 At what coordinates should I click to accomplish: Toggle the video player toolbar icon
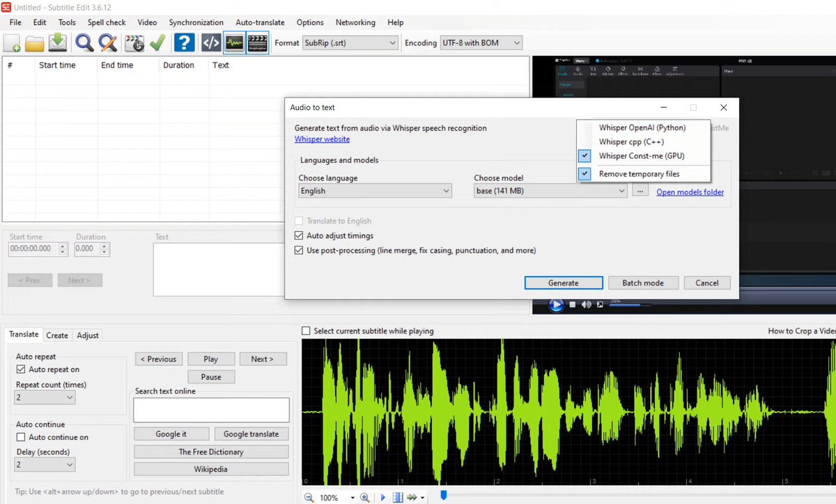point(258,43)
